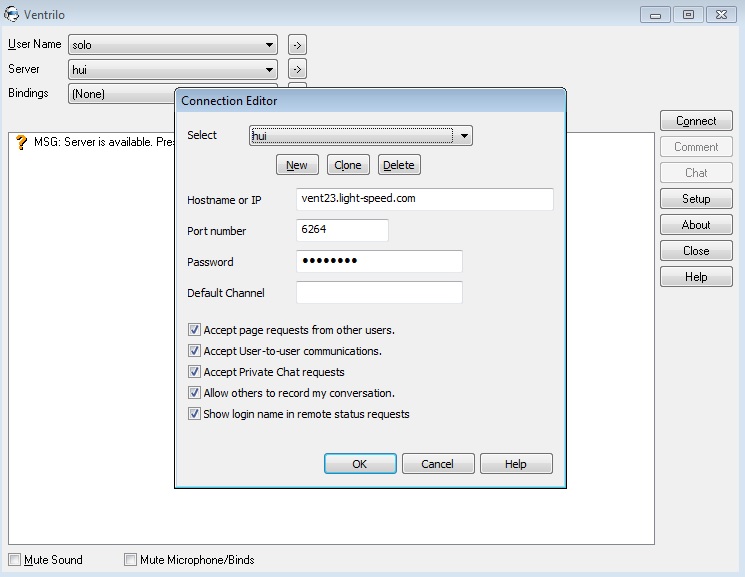Click the About button
The height and width of the screenshot is (577, 745).
[696, 224]
